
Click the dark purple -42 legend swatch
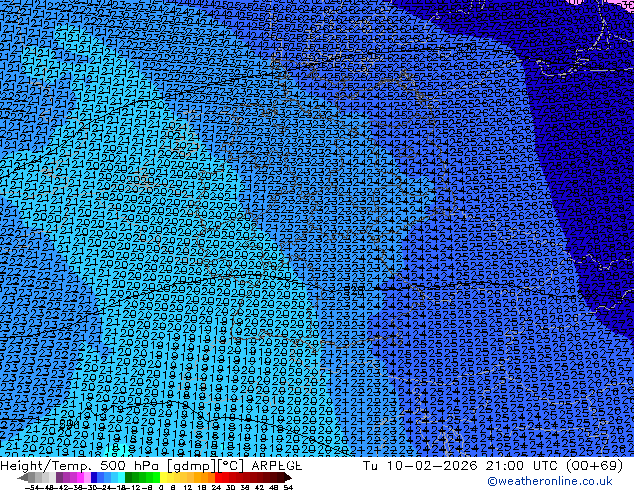59,477
